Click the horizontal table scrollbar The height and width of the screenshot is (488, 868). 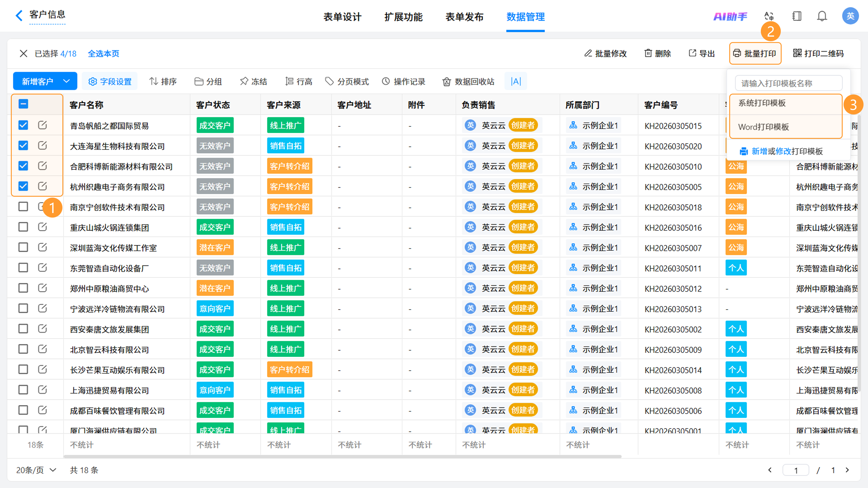pyautogui.click(x=342, y=457)
